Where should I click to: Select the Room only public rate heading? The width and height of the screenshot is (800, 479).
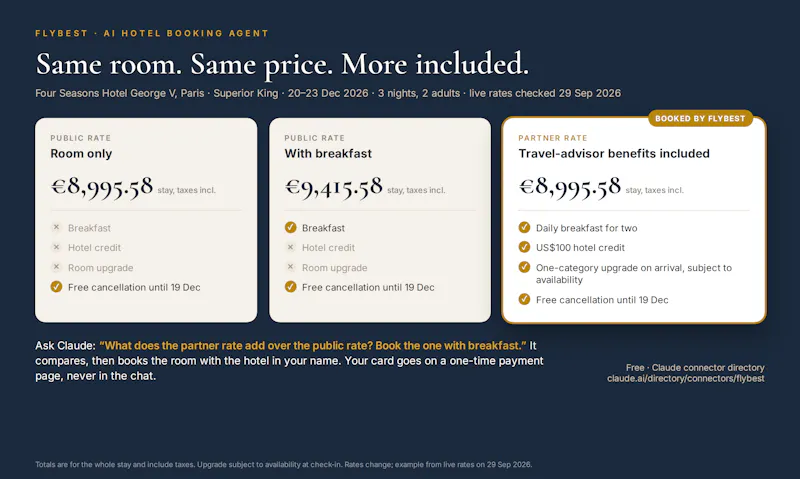click(81, 154)
